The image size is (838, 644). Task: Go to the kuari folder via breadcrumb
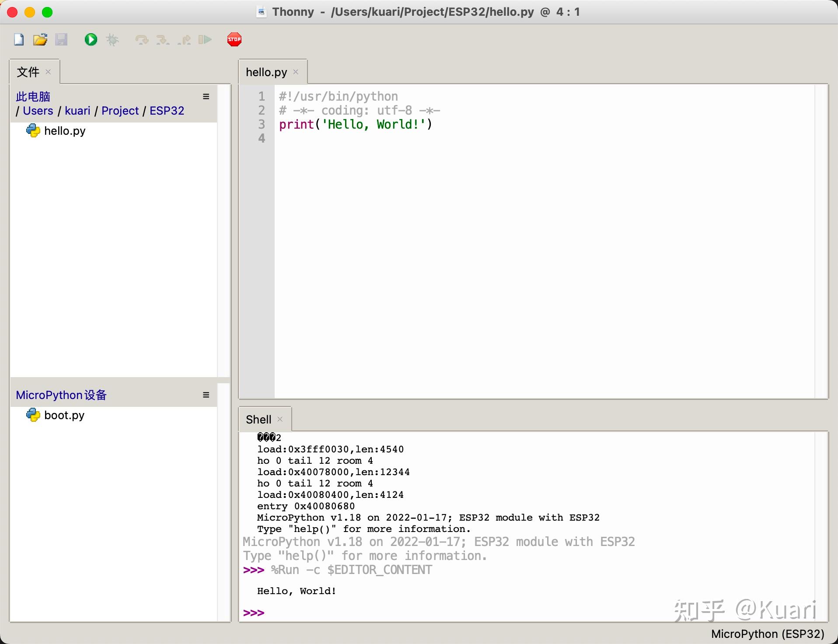[77, 110]
